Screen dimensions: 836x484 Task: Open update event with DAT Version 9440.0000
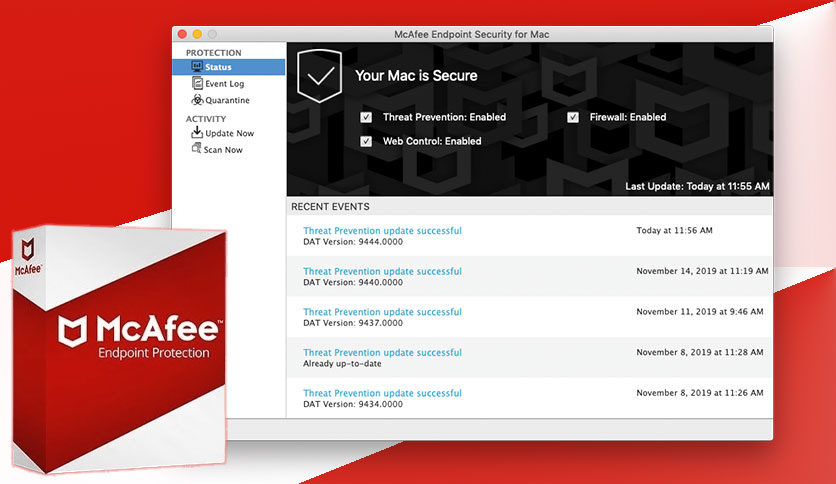click(x=382, y=271)
